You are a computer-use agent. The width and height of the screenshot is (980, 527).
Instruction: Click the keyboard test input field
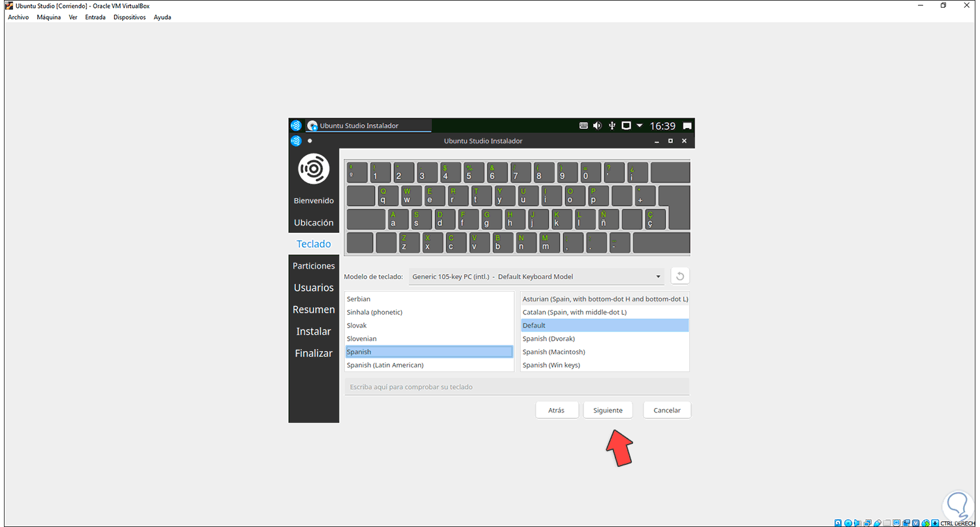pyautogui.click(x=517, y=387)
